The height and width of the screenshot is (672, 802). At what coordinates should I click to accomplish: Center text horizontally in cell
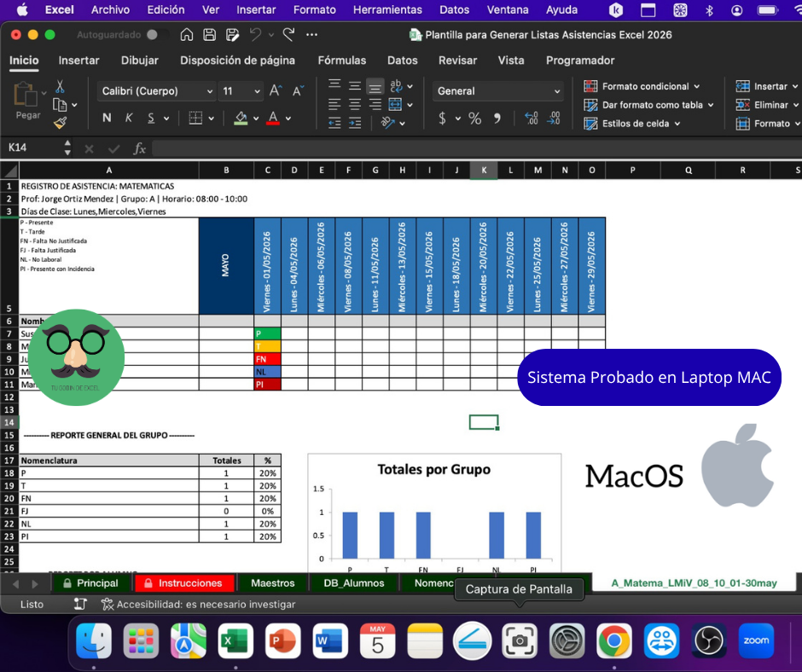[x=354, y=105]
